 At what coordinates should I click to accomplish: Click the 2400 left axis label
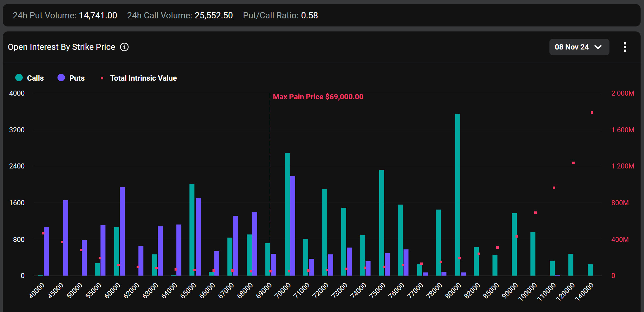tap(17, 166)
